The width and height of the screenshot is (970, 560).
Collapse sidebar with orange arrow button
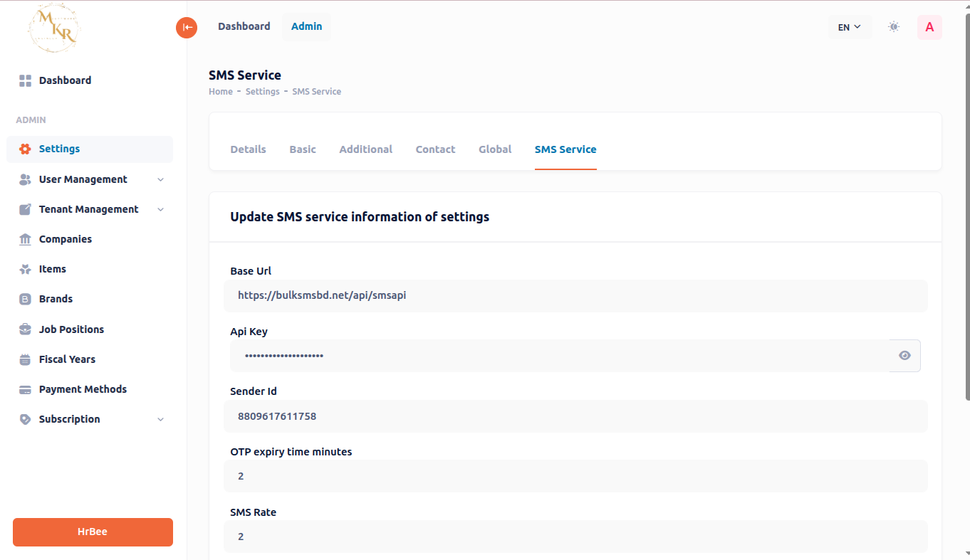coord(187,28)
